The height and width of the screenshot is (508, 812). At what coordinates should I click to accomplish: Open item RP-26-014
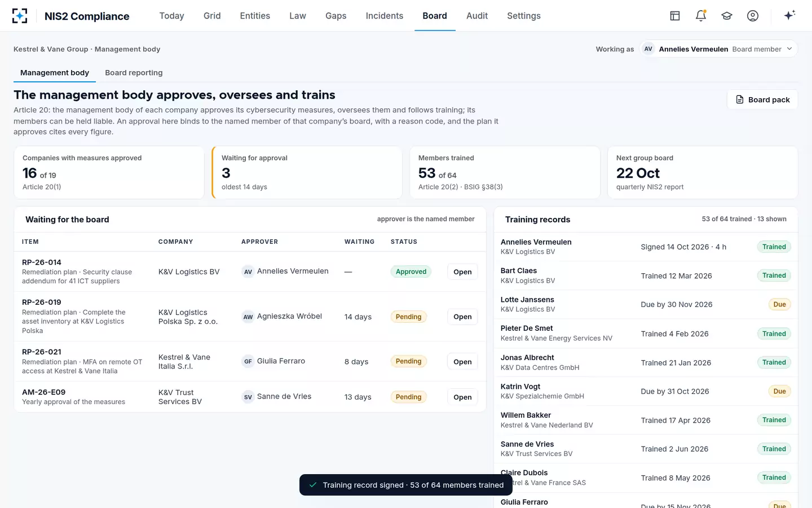pyautogui.click(x=462, y=271)
